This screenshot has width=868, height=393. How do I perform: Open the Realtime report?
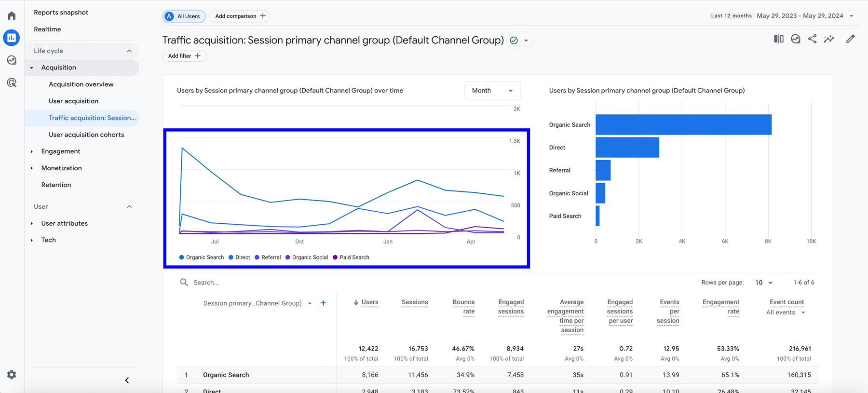pyautogui.click(x=47, y=29)
